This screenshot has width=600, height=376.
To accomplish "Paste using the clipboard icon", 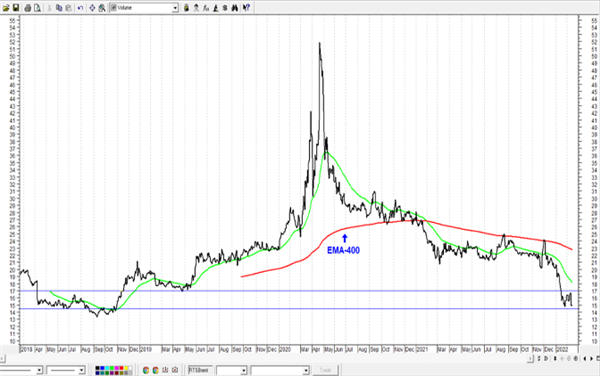I will coord(68,8).
